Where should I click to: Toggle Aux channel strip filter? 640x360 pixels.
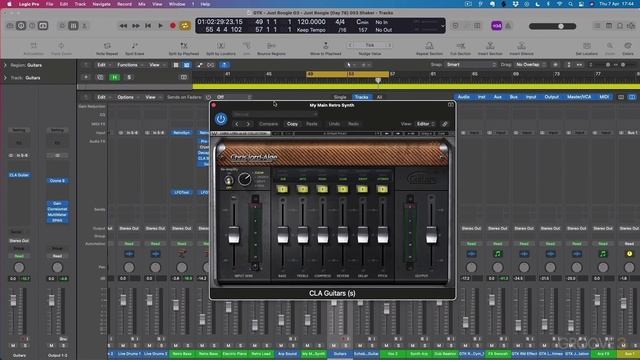[498, 97]
